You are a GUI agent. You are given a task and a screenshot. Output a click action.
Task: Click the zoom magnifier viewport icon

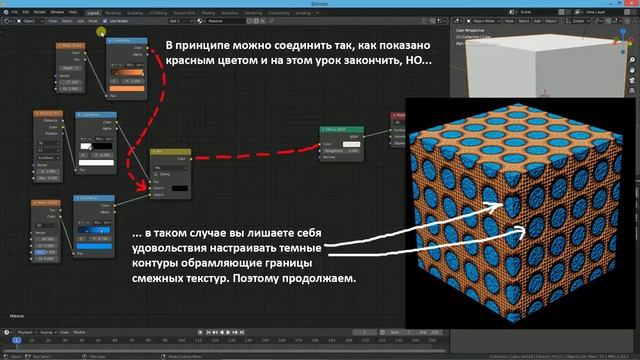(x=632, y=60)
